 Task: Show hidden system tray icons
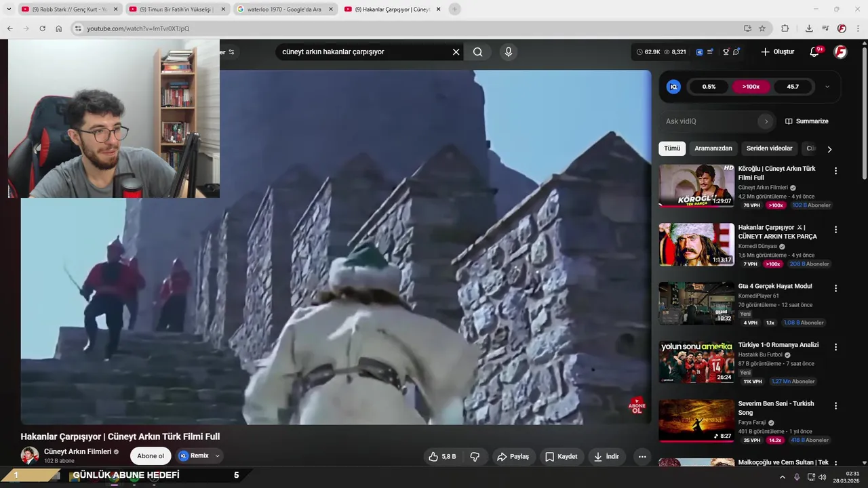782,477
